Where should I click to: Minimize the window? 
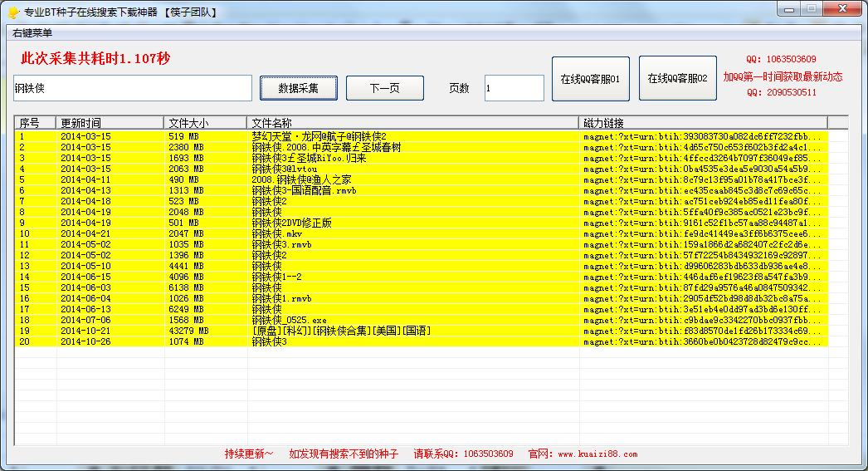click(789, 9)
